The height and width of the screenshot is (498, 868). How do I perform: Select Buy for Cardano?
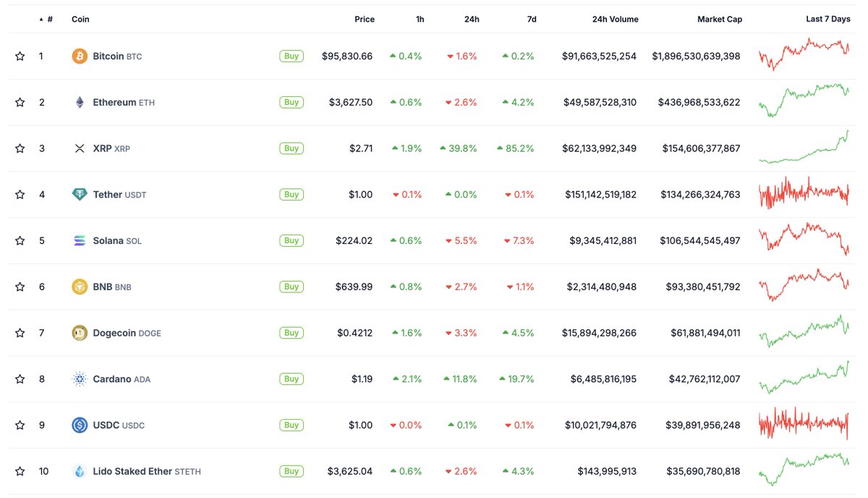coord(292,379)
